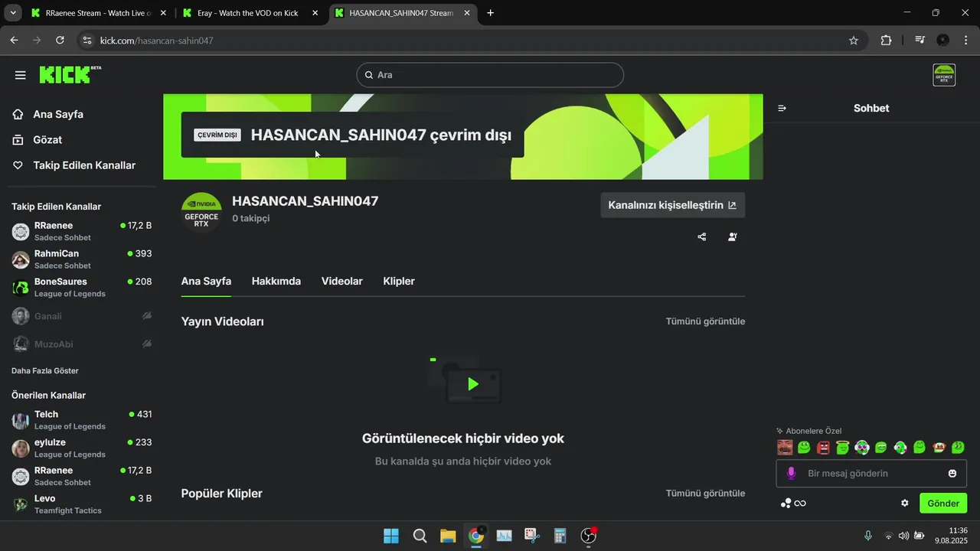This screenshot has height=551, width=980.
Task: Open OBS Studio from taskbar
Action: [588, 536]
